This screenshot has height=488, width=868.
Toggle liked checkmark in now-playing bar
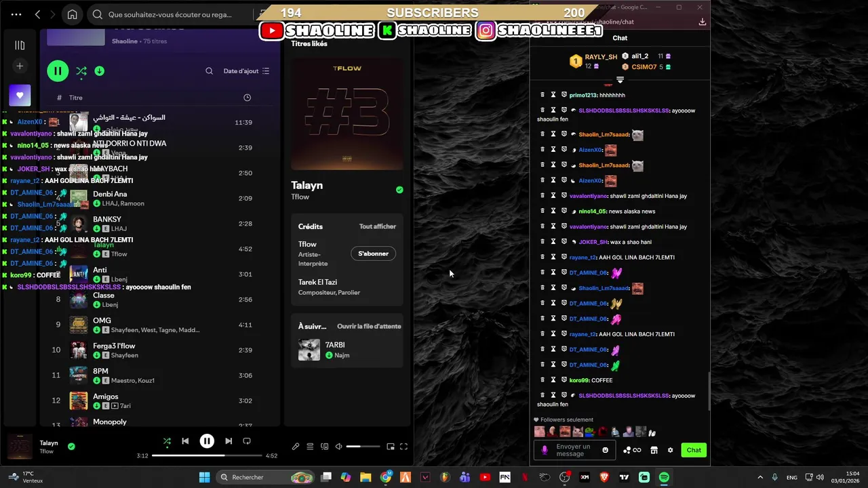point(71,447)
